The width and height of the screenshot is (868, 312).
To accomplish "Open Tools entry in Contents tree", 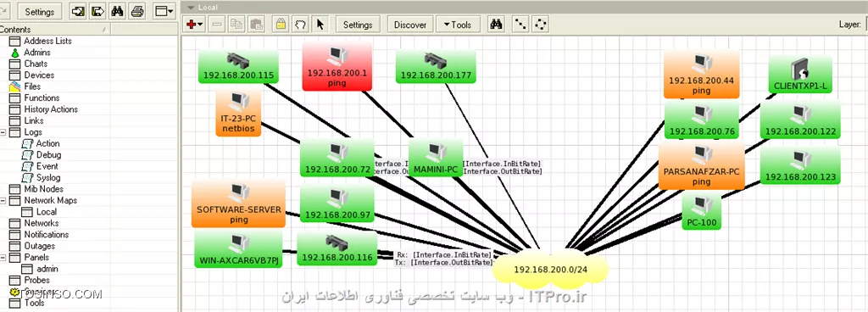I will click(35, 303).
